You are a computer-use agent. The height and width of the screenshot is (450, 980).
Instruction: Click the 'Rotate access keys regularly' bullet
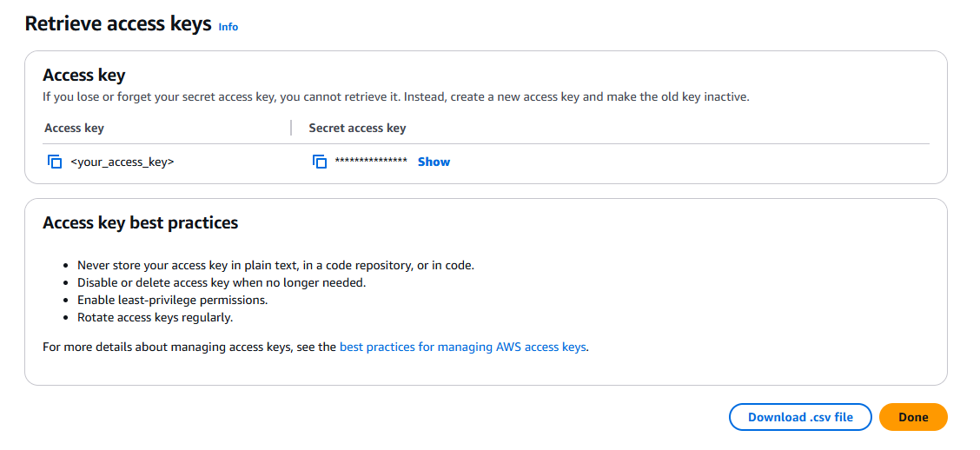pyautogui.click(x=155, y=317)
